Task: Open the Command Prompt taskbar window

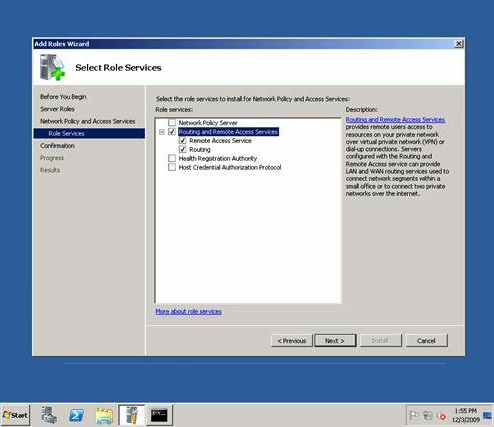Action: tap(159, 415)
